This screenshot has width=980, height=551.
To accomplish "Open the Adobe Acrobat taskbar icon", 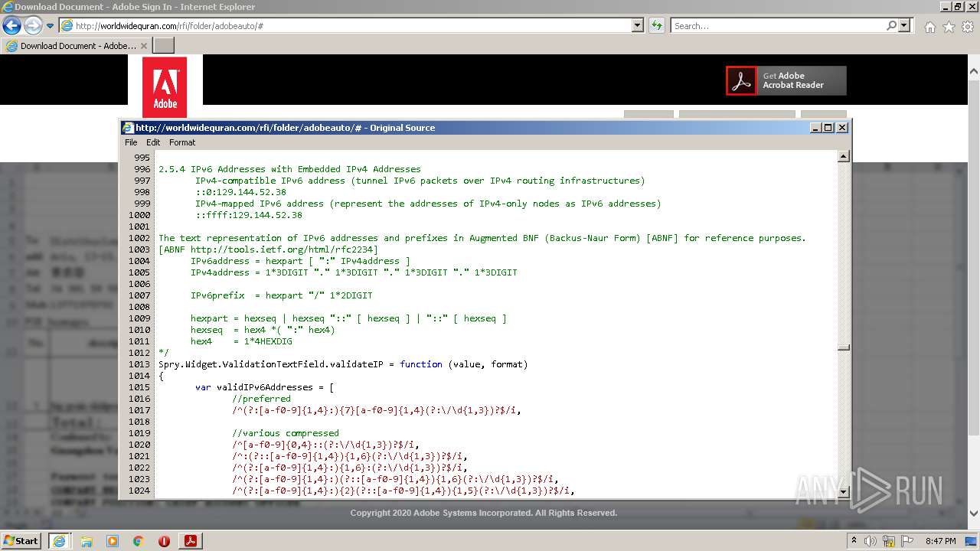I will (191, 541).
